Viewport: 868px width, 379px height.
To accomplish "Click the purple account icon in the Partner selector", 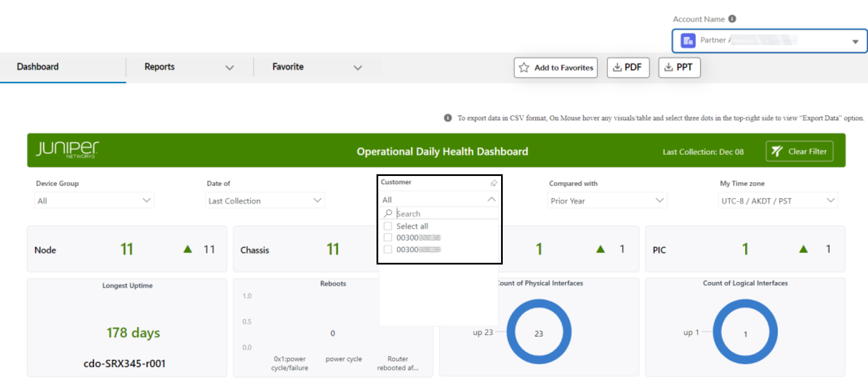I will [x=688, y=39].
